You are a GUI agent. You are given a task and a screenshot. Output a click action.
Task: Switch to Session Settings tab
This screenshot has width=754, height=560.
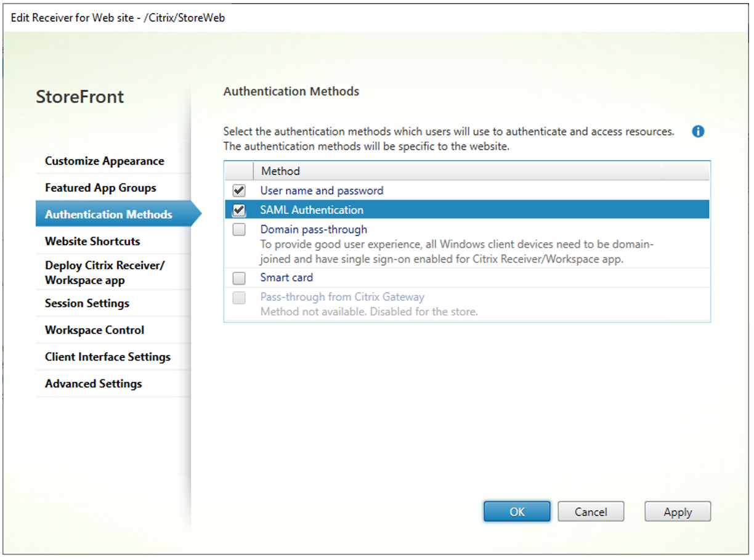coord(87,303)
